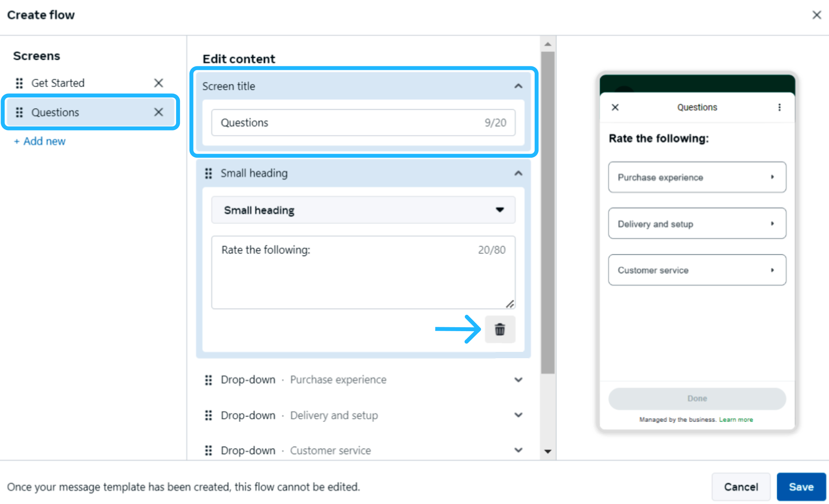829x504 pixels.
Task: Click the trash delete icon for Small heading
Action: click(500, 329)
